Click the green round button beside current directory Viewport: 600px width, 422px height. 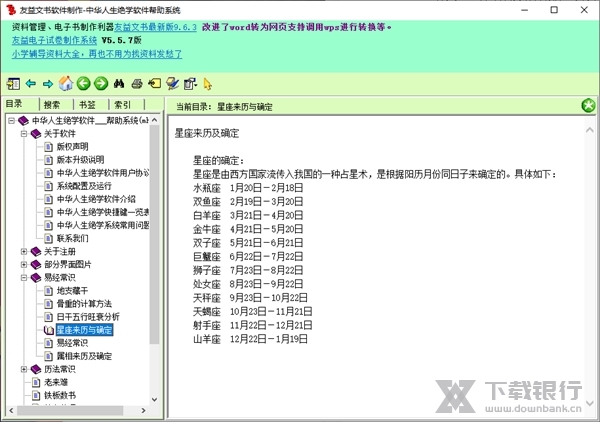(x=589, y=106)
